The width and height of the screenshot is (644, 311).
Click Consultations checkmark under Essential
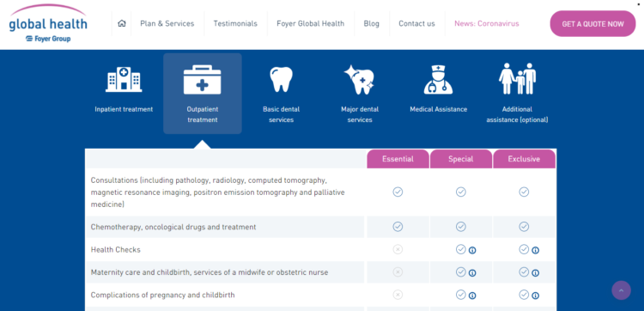tap(398, 192)
